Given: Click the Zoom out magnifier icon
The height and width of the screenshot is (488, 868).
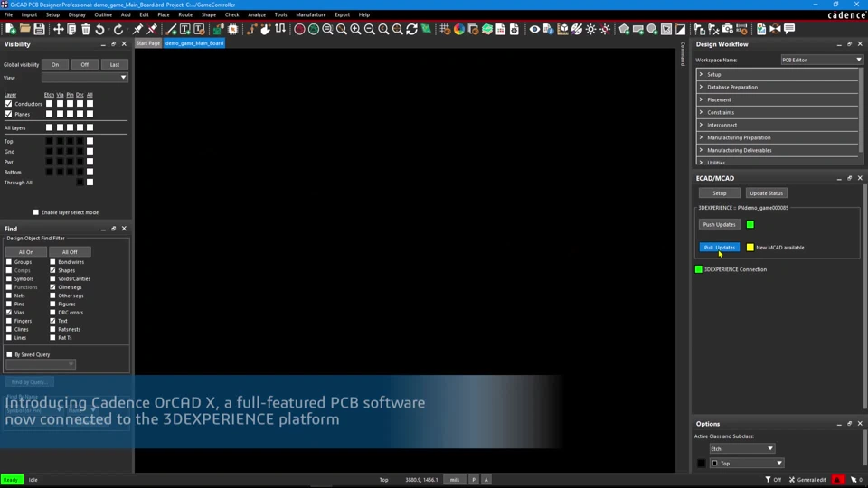Looking at the screenshot, I should point(370,29).
